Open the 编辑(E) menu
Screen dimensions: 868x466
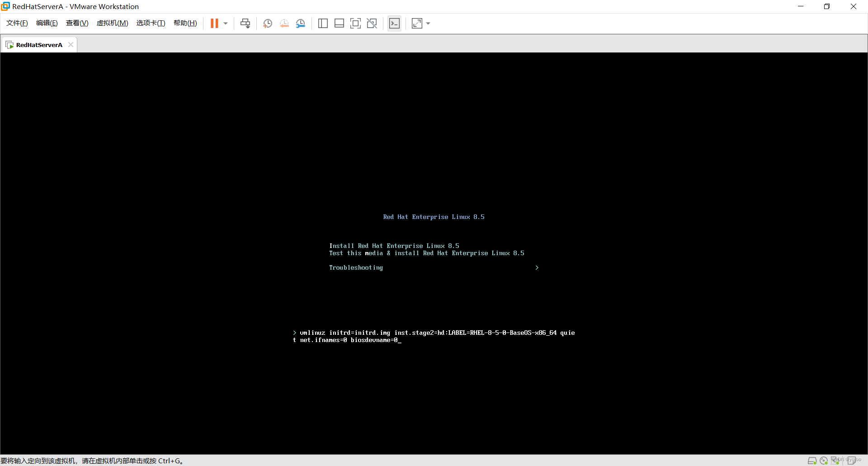[47, 23]
